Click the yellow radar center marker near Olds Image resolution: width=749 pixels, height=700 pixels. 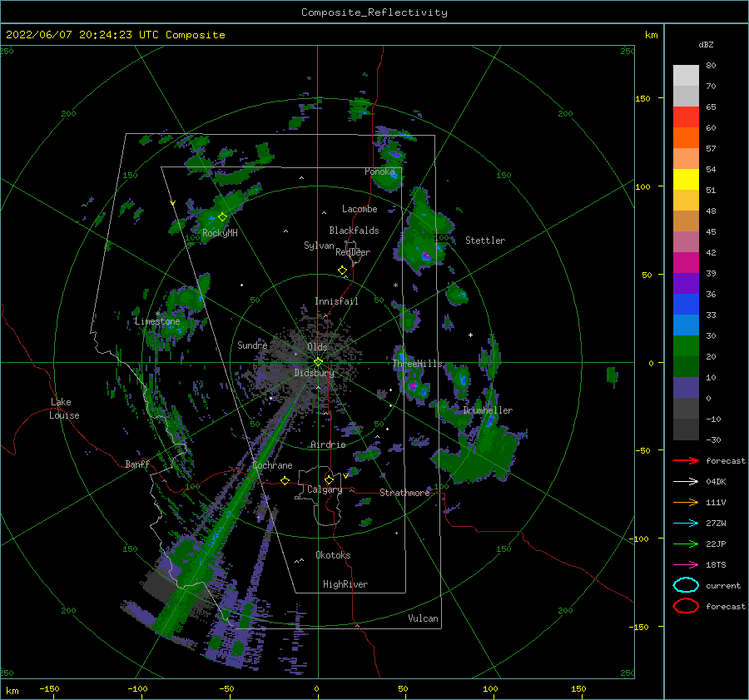click(x=318, y=362)
